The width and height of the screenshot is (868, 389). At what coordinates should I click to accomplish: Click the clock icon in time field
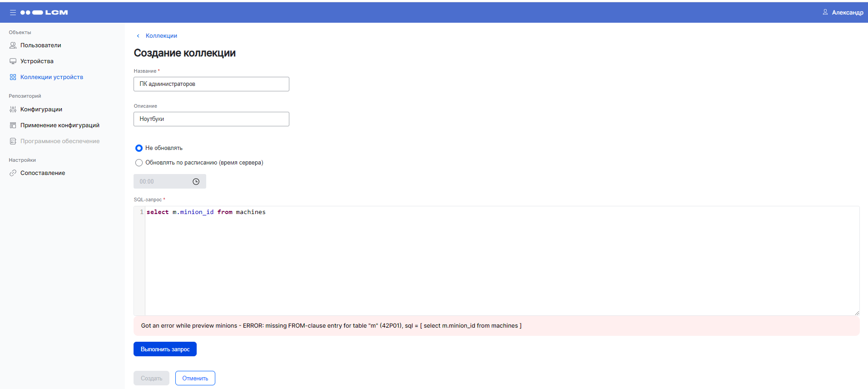(x=196, y=182)
